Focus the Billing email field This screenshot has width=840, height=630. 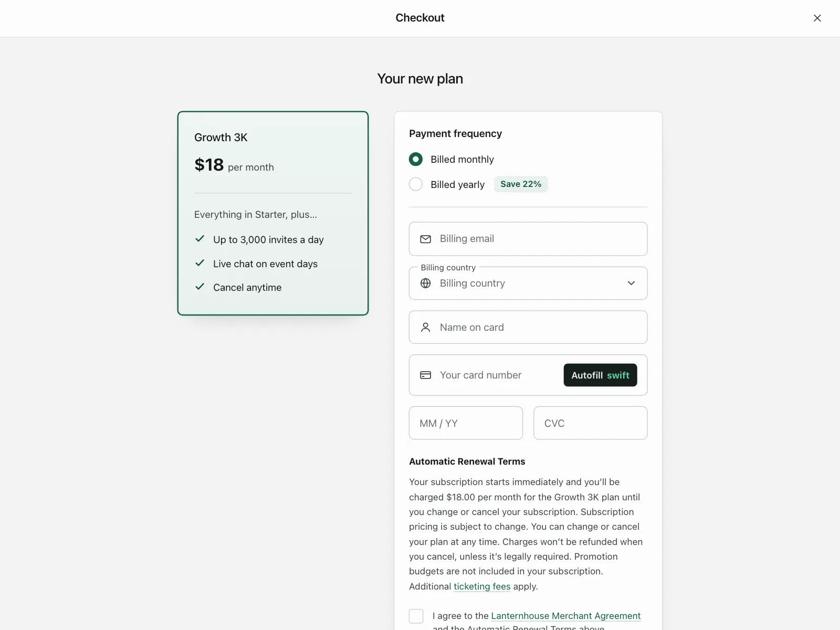[x=528, y=239]
